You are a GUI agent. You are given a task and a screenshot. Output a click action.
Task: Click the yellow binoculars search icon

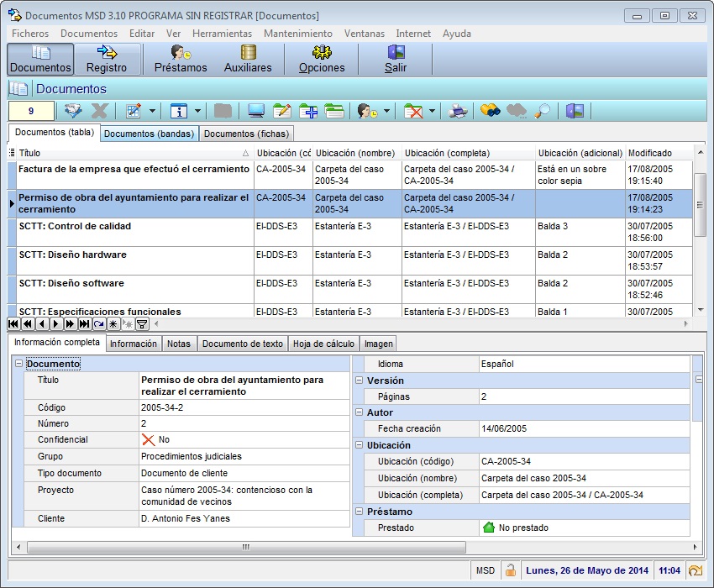[490, 111]
